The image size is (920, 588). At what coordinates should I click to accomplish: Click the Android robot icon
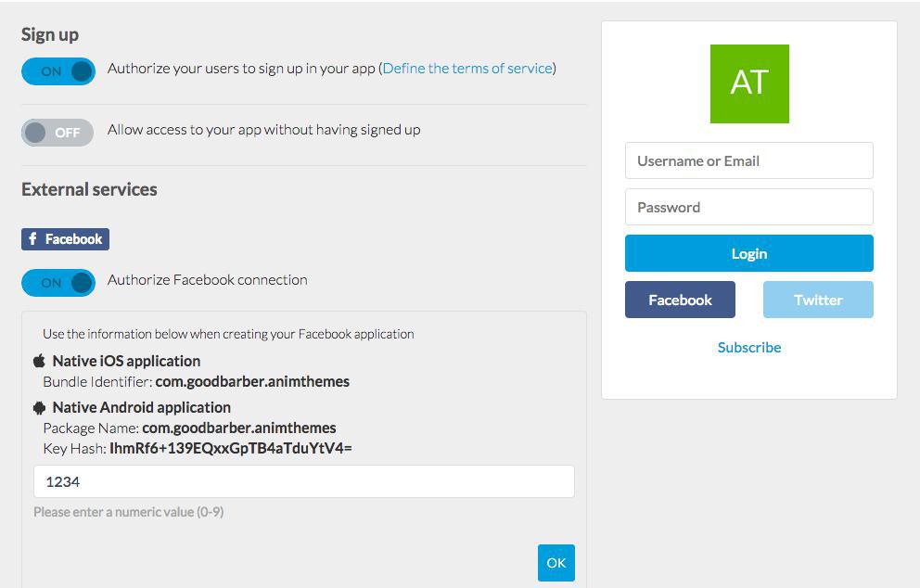click(39, 407)
